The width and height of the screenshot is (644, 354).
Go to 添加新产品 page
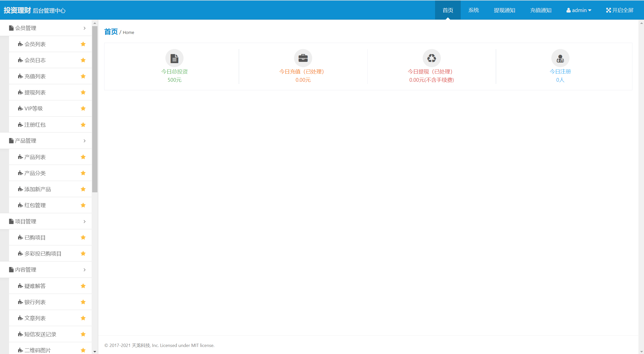[x=38, y=189]
